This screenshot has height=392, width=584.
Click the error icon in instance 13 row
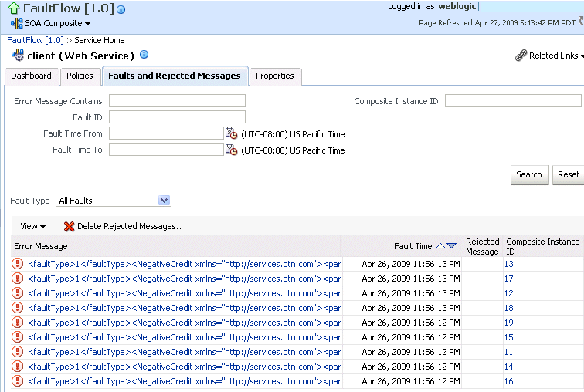(x=18, y=264)
